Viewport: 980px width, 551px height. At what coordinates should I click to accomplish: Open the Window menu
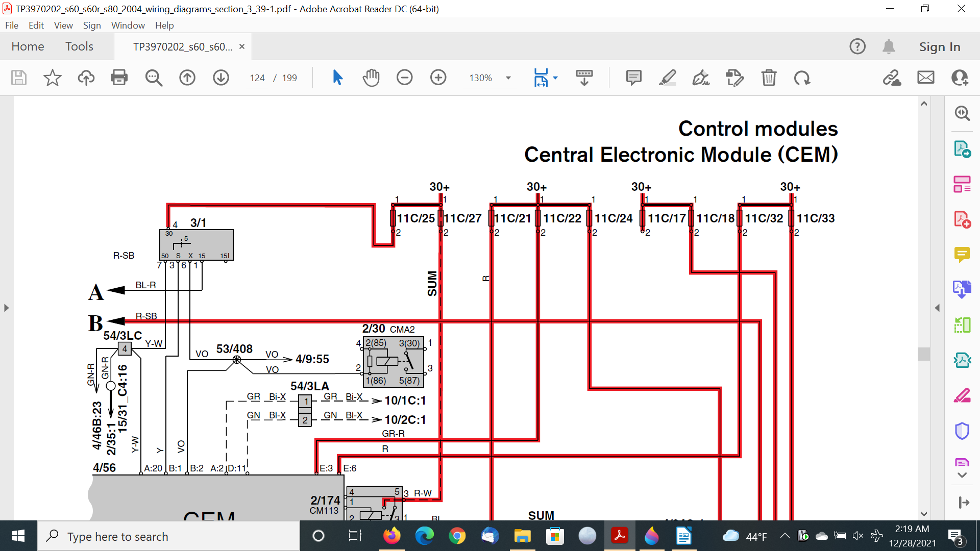pyautogui.click(x=128, y=26)
